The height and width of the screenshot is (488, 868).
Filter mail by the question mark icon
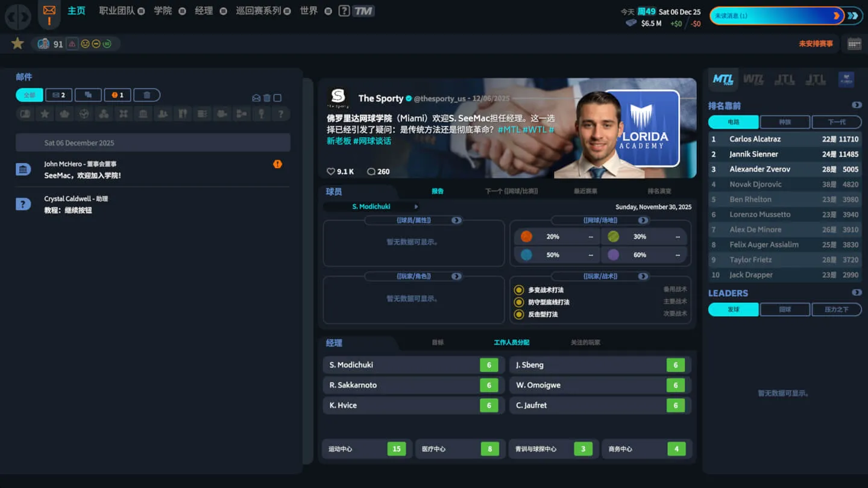pos(280,113)
